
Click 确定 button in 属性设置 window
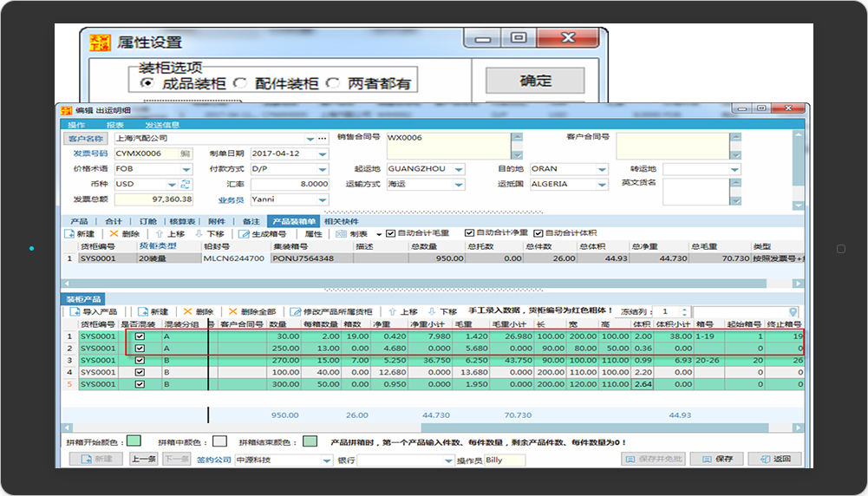click(535, 81)
